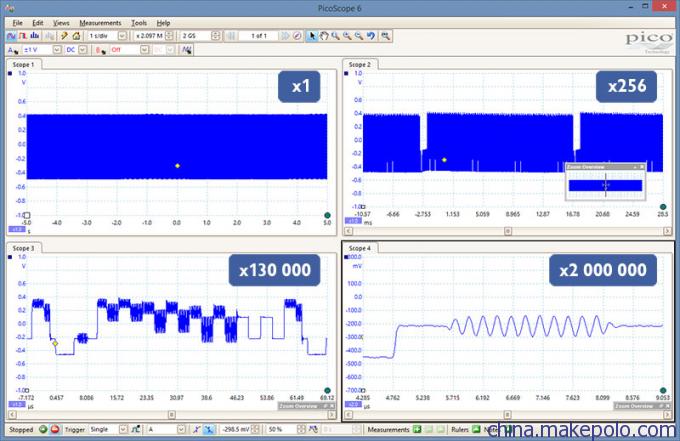
Task: Open the Math channels icon
Action: click(x=187, y=50)
